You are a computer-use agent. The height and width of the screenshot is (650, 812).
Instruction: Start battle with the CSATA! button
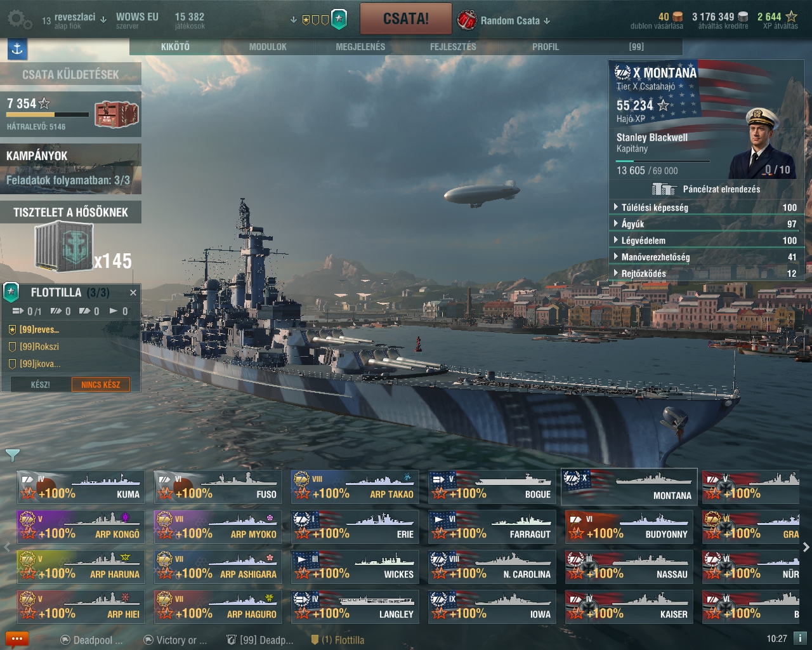(406, 19)
